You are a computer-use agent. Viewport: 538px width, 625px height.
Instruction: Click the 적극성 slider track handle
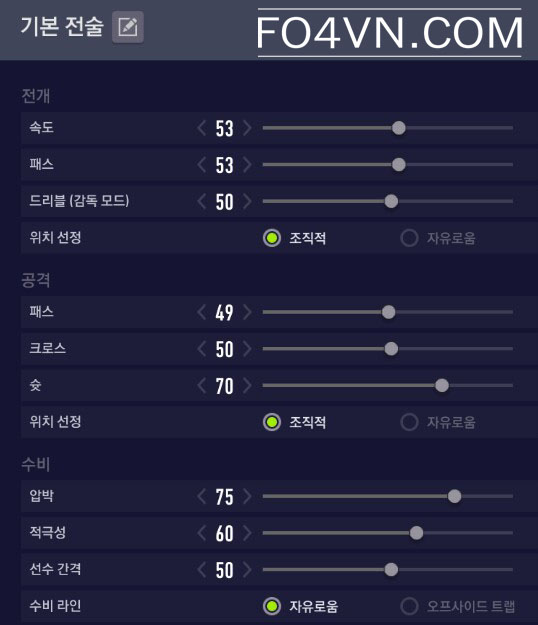point(416,533)
